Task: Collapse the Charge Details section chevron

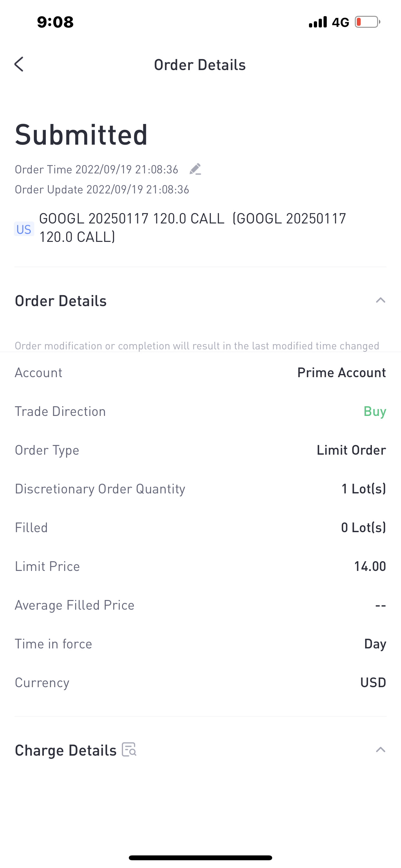Action: click(380, 750)
